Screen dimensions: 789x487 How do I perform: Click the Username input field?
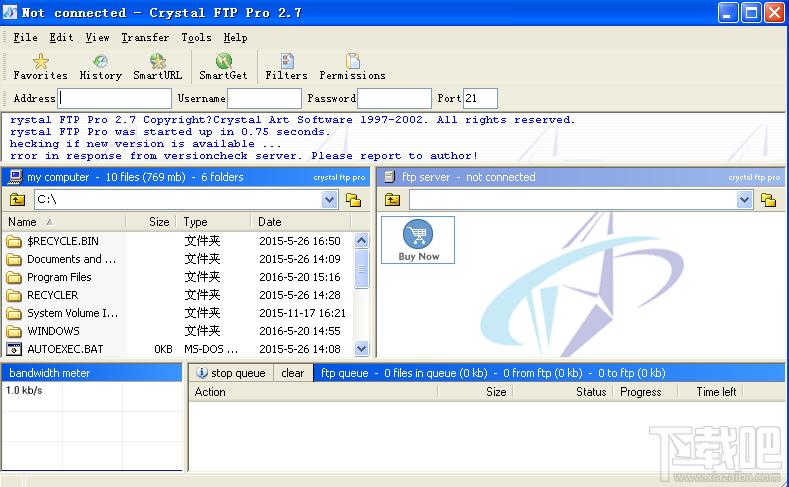[x=264, y=98]
